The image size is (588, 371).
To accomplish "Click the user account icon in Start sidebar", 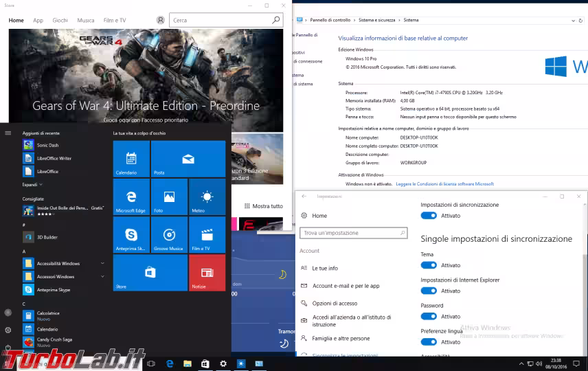I will [8, 313].
